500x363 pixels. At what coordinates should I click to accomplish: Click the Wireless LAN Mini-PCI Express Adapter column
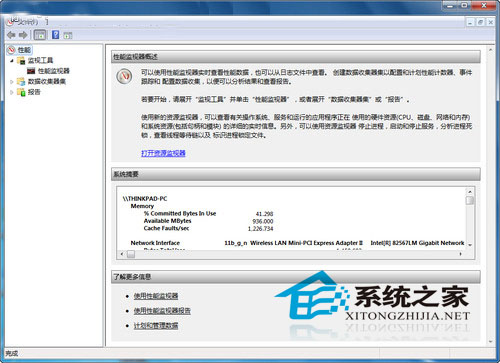pyautogui.click(x=294, y=243)
